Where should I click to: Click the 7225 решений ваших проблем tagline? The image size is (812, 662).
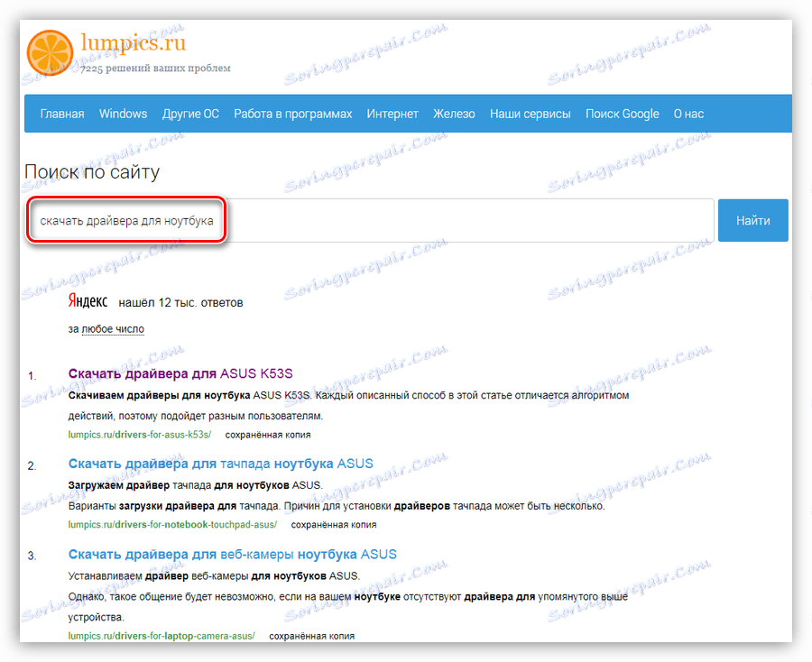pos(155,69)
